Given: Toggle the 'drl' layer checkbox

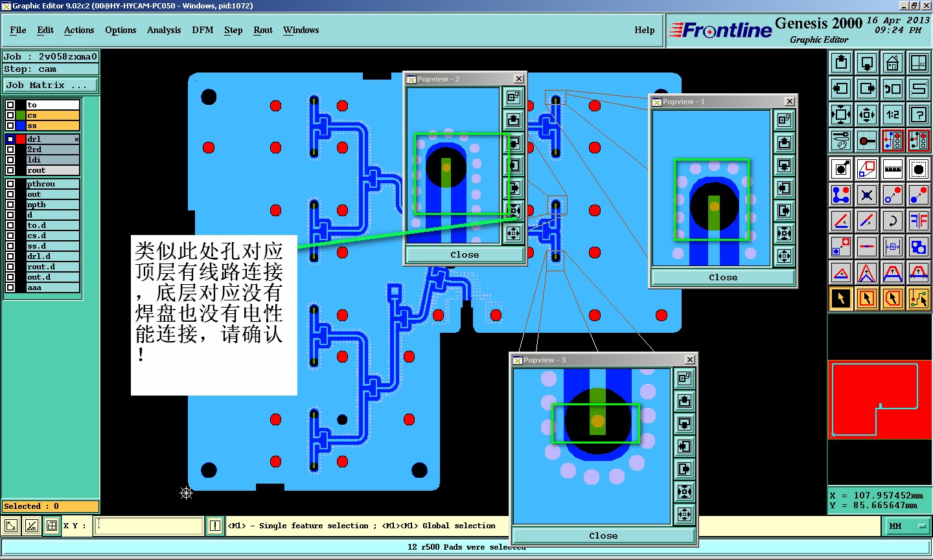Looking at the screenshot, I should pos(10,139).
